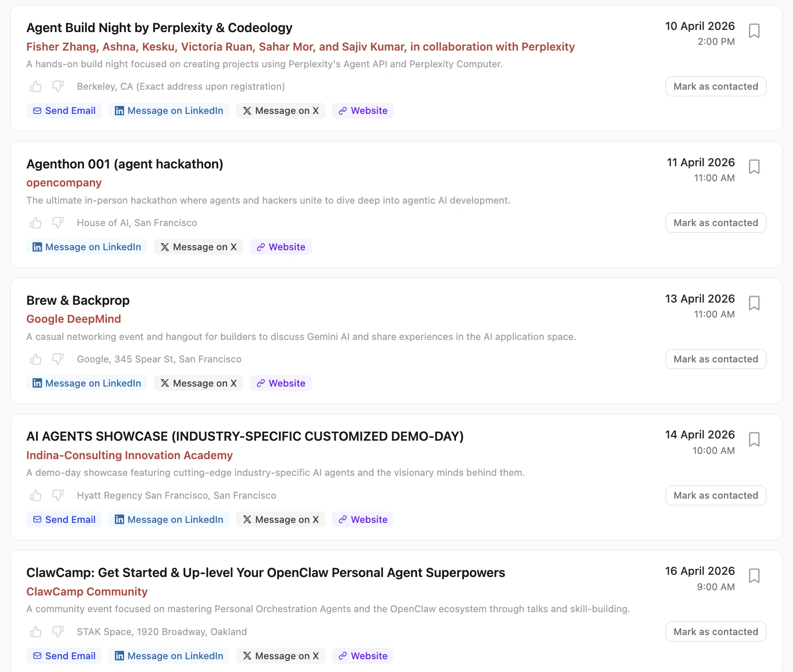Viewport: 793px width, 672px height.
Task: Click location Berkeley, CA address text
Action: [181, 87]
